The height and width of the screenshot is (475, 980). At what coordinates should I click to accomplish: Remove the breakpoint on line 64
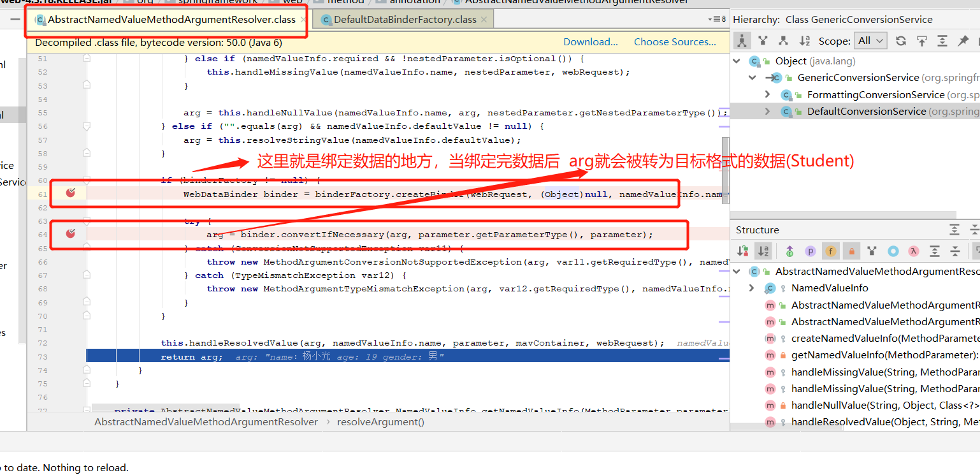tap(71, 234)
